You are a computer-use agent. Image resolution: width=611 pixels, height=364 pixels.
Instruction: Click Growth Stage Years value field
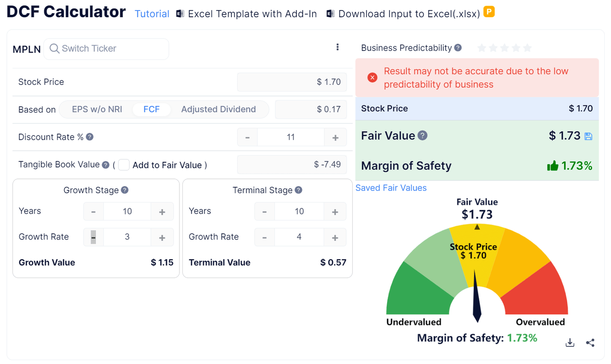127,211
